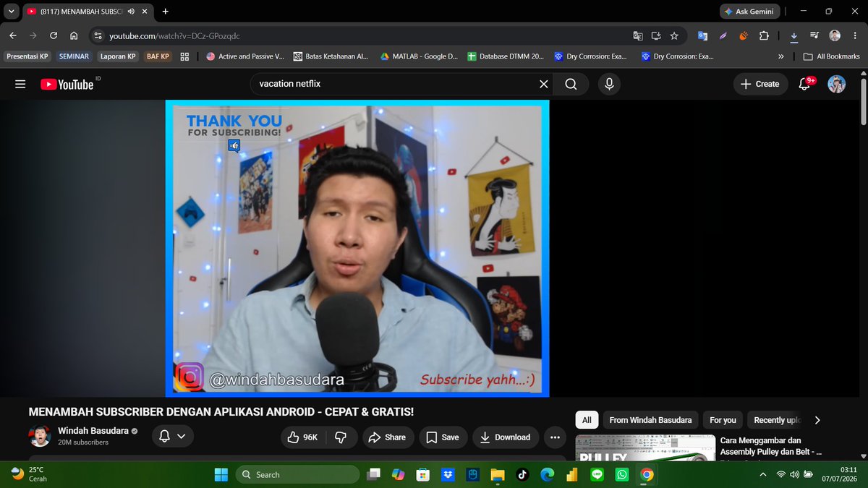This screenshot has width=868, height=488.
Task: Open the orange extension icon
Action: coord(743,35)
